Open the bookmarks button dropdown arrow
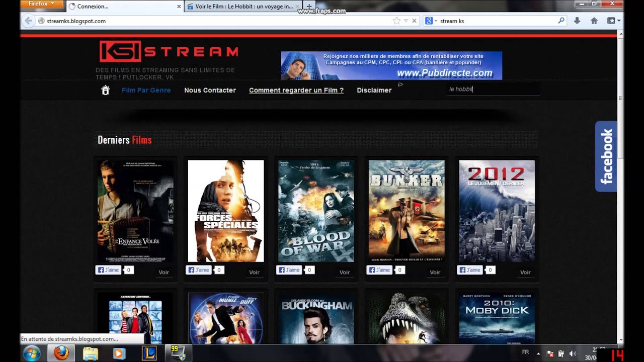Screen dimensions: 644x362 (618, 21)
